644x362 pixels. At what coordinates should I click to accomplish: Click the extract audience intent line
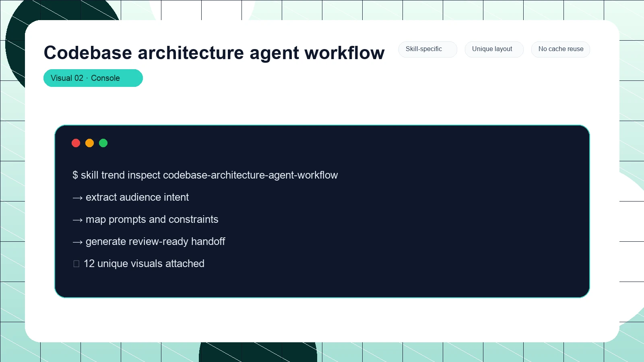[130, 197]
